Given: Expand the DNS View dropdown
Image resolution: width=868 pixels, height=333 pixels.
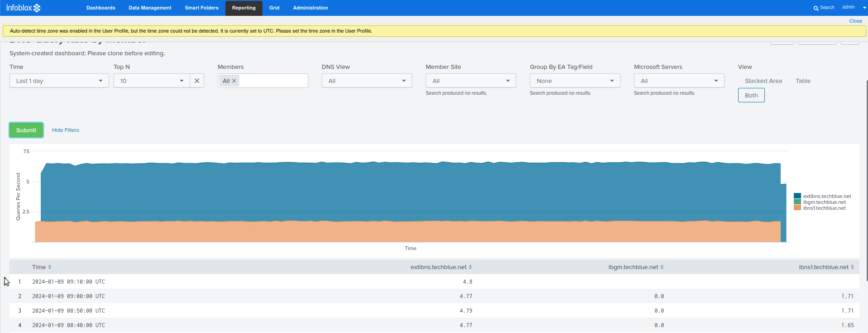Looking at the screenshot, I should 367,81.
